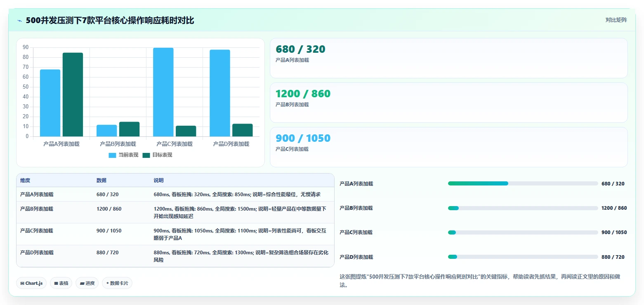Click the description starting with 880ms
Screen dimensions: 644x305
[241, 256]
